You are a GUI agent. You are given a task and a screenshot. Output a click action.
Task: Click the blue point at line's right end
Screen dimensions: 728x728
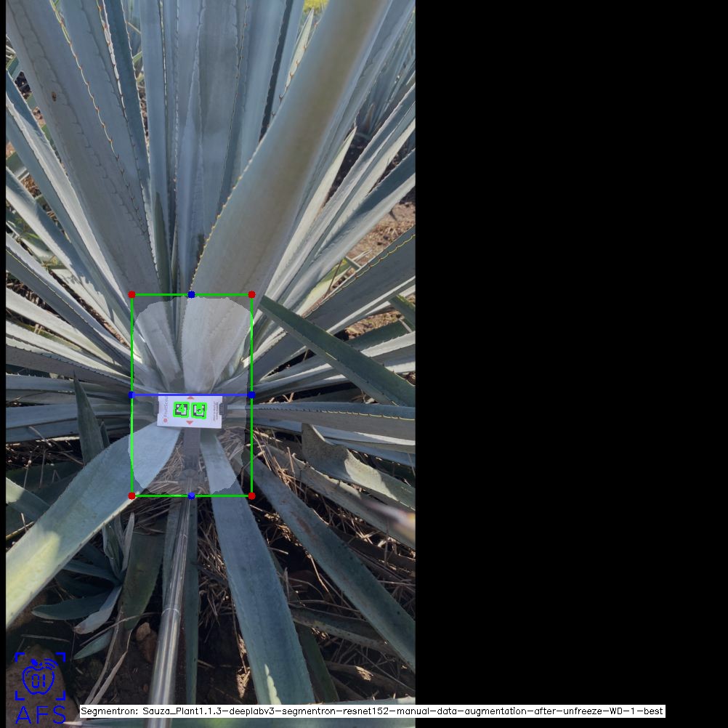[251, 395]
